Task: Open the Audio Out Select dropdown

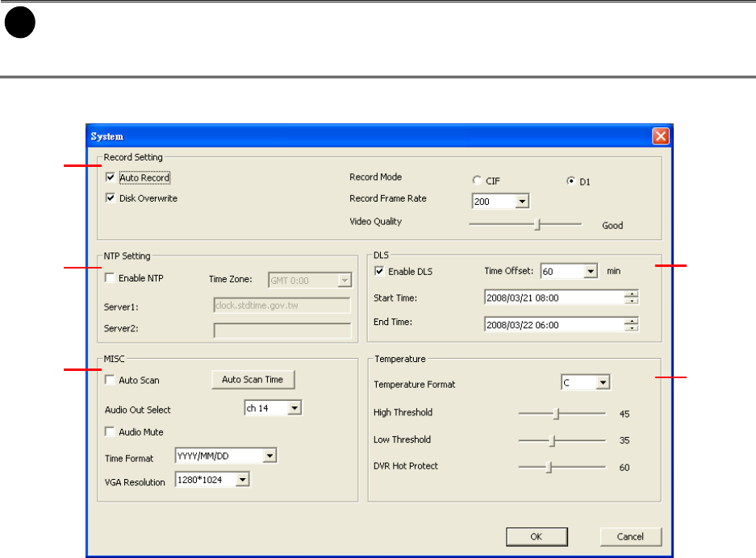Action: [x=294, y=409]
